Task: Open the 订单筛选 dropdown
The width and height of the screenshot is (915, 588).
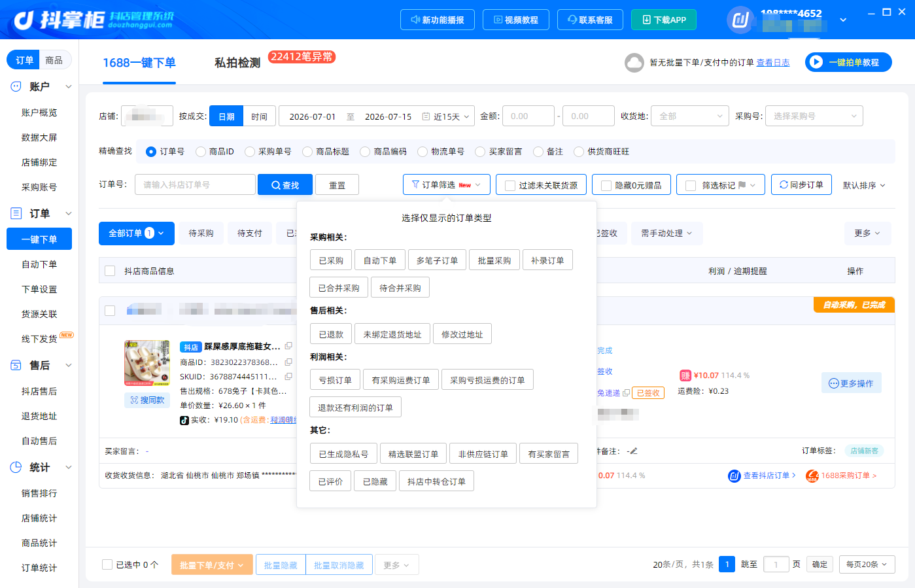Action: (447, 185)
